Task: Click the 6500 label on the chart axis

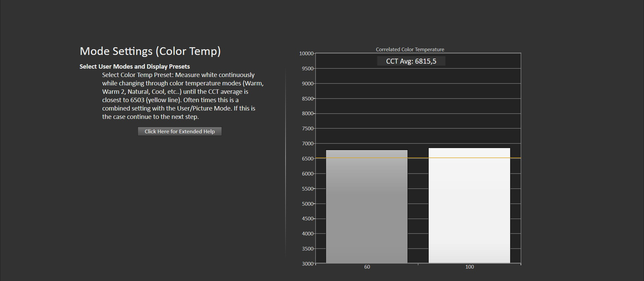Action: pyautogui.click(x=308, y=158)
